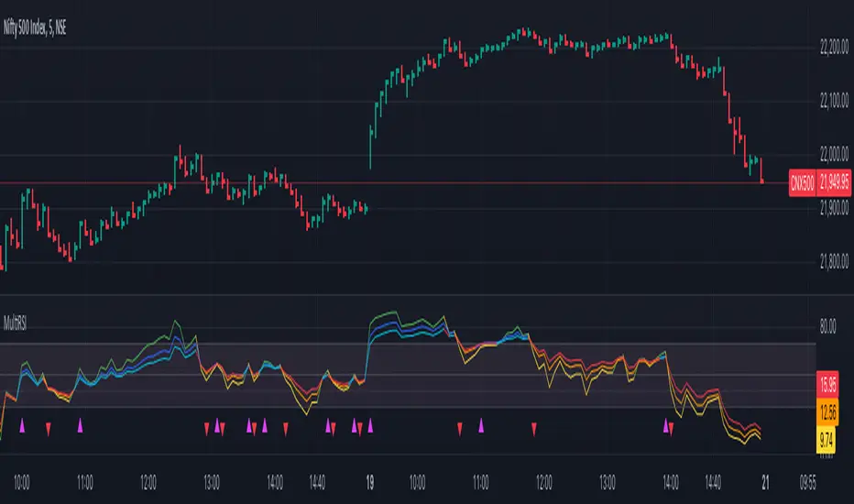
Task: Click the 21 date label on time axis
Action: 765,482
